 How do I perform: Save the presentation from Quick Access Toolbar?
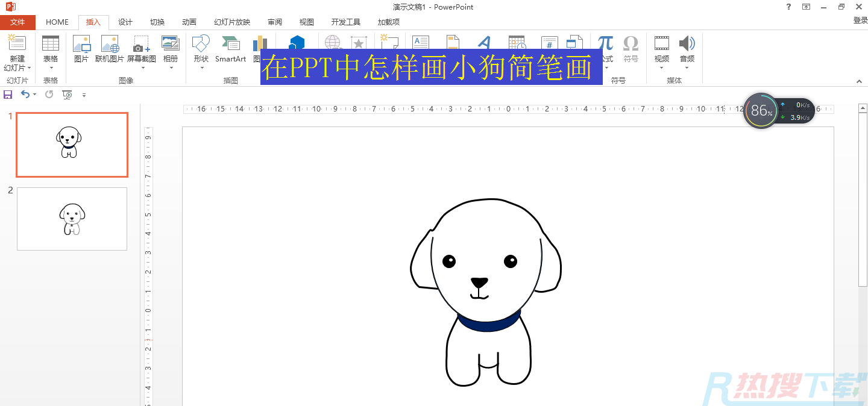coord(8,94)
